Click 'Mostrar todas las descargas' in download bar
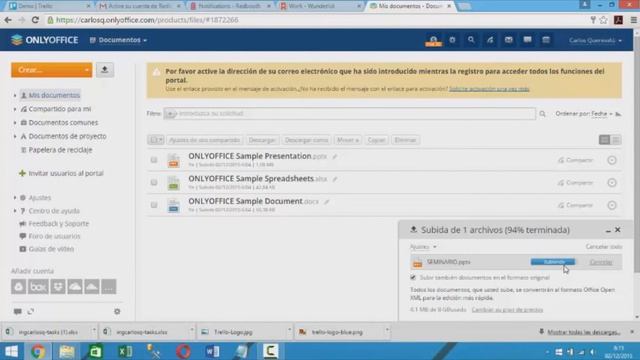This screenshot has height=360, width=640. pyautogui.click(x=584, y=332)
